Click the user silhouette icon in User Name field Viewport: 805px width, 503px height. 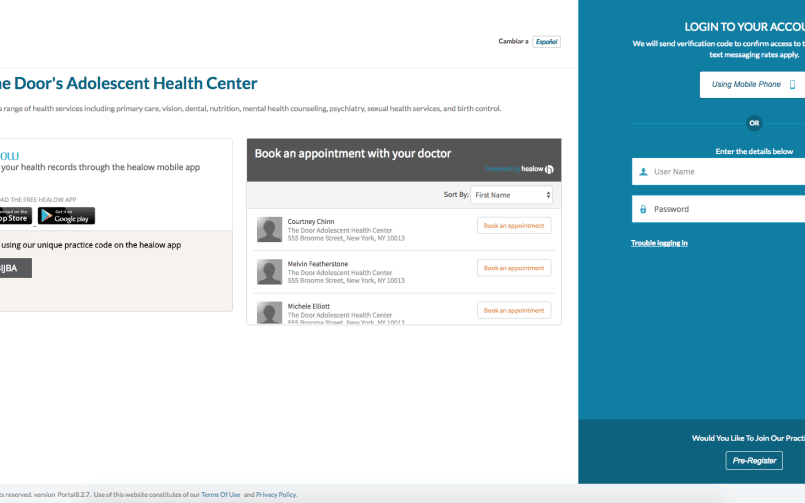[x=643, y=172]
